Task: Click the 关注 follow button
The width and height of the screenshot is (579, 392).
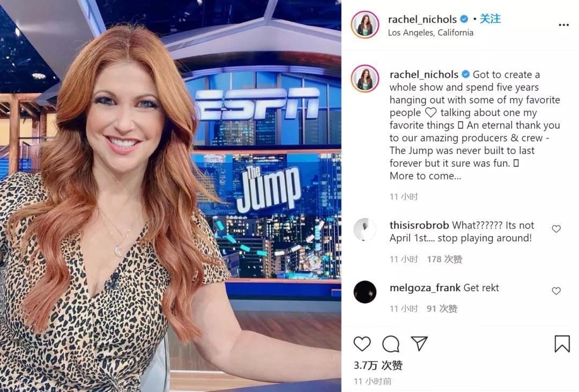Action: pyautogui.click(x=490, y=18)
